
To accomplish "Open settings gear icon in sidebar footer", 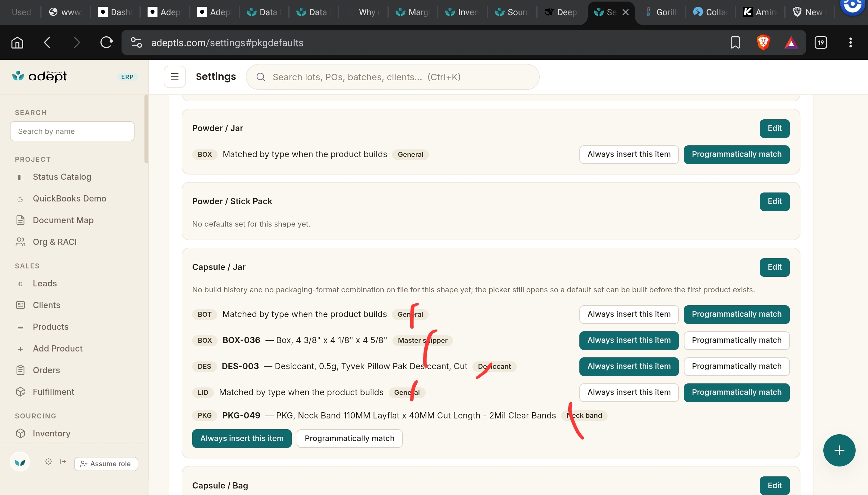I will tap(48, 461).
